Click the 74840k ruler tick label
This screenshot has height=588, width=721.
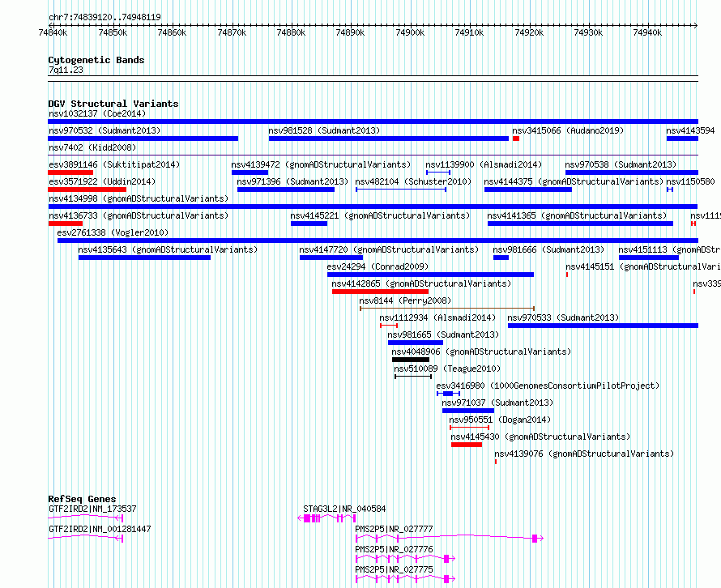point(53,32)
